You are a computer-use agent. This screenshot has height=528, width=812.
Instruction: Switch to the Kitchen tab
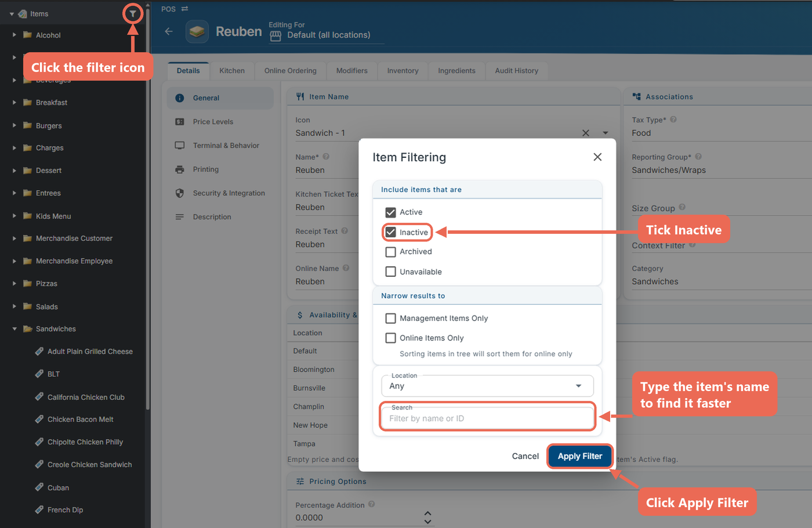click(232, 71)
